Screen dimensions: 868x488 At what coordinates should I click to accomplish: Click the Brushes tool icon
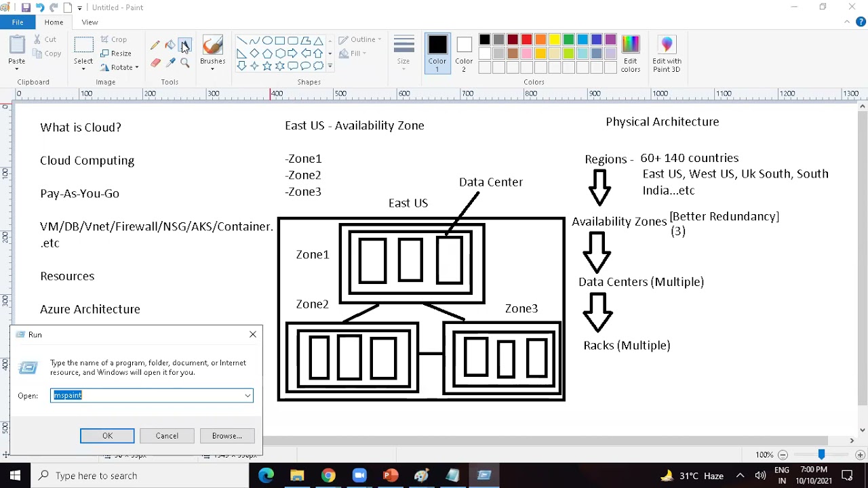click(x=212, y=45)
